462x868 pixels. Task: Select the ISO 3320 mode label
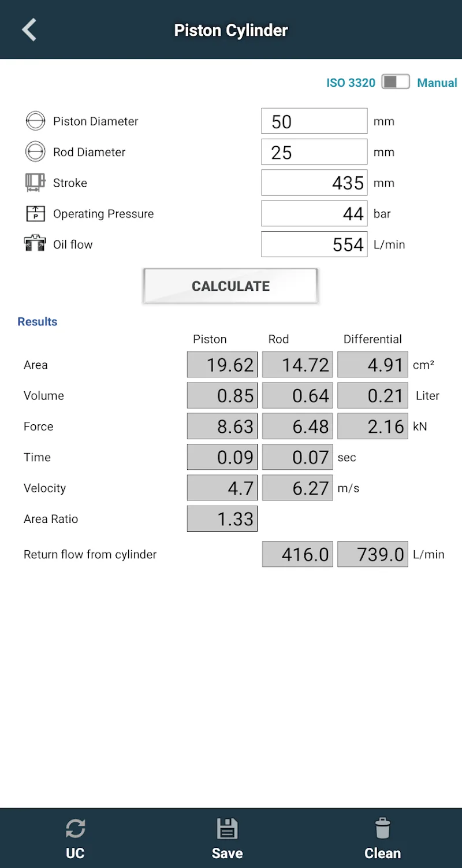pos(351,83)
